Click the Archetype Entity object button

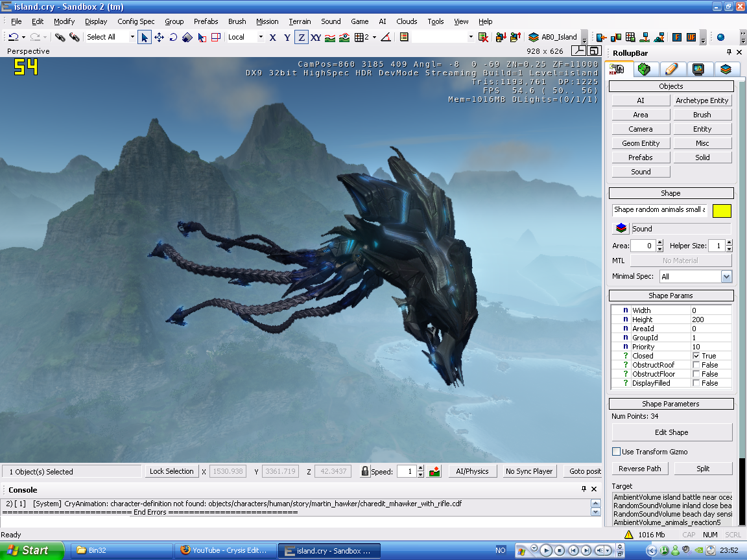coord(702,100)
